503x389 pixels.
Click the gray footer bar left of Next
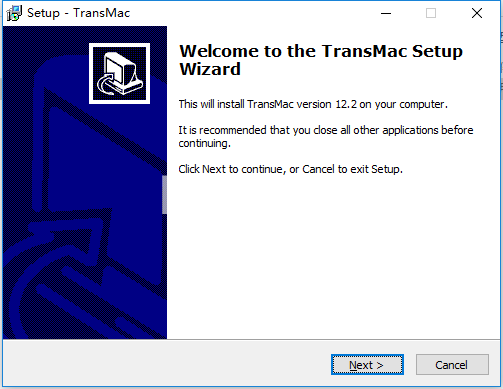(167, 364)
